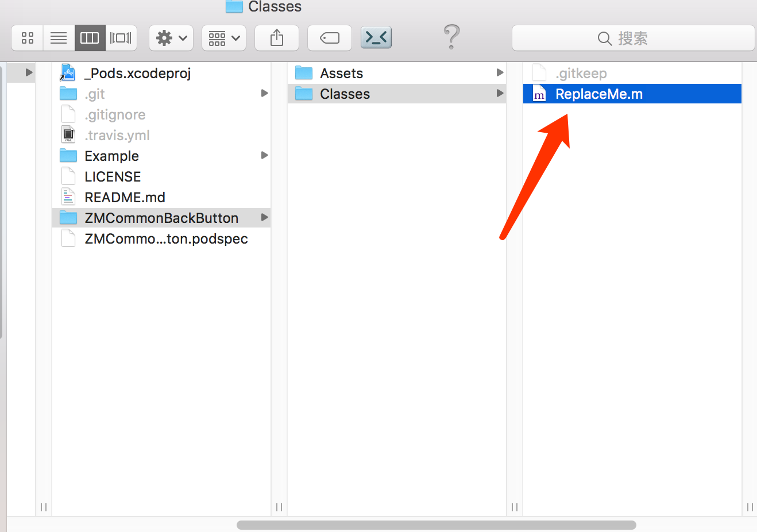This screenshot has height=532, width=757.
Task: Select ZMCommo...ton.podspec file name
Action: [166, 238]
